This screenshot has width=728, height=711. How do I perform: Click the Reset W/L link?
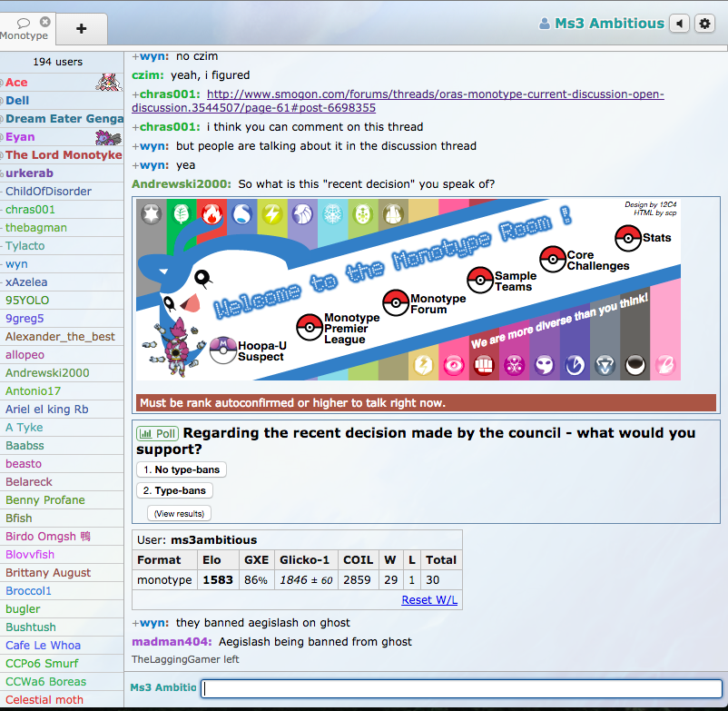pos(429,599)
